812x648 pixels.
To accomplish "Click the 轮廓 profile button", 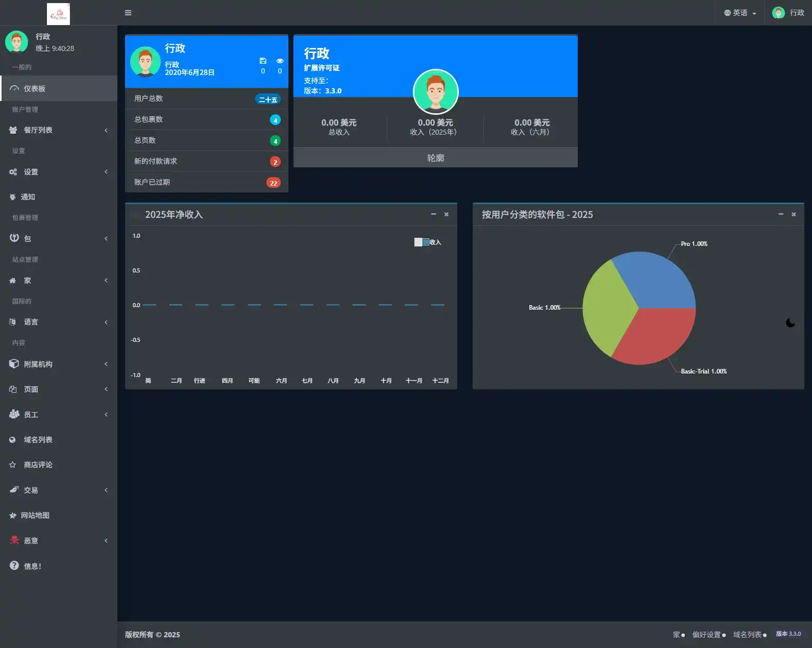I will (x=435, y=158).
